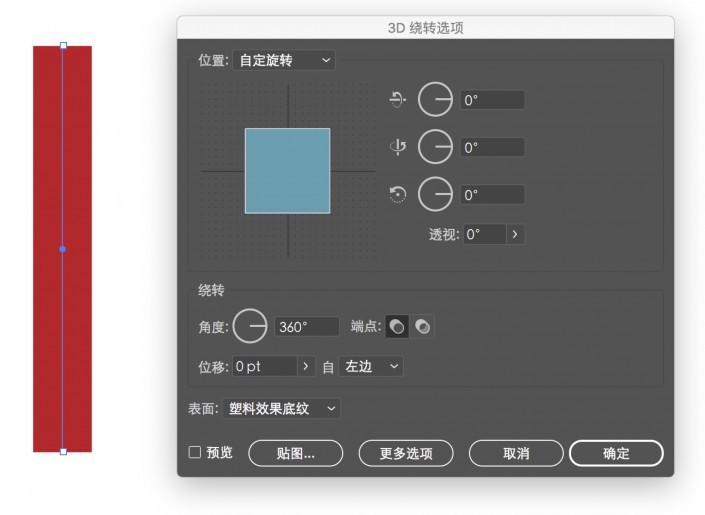Open the 位置 preset dropdown
705x515 pixels.
click(284, 61)
